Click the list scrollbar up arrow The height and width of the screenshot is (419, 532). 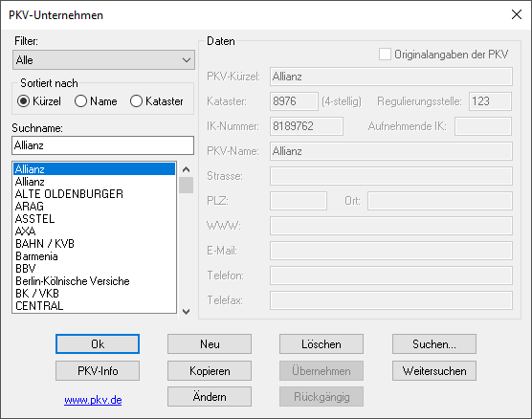186,169
